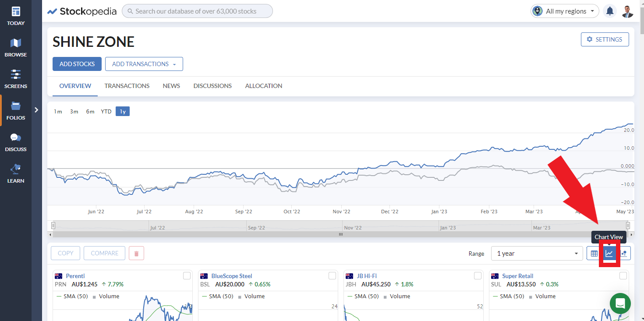
Task: Focus the stock database search box
Action: pyautogui.click(x=197, y=11)
